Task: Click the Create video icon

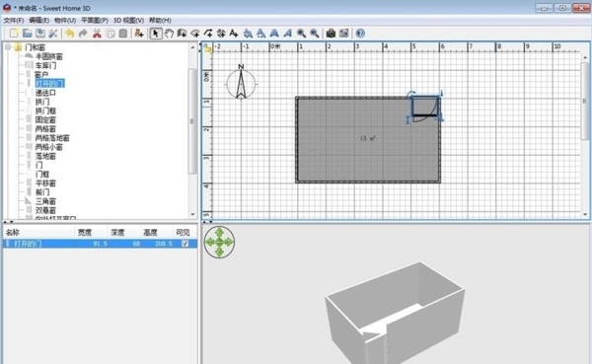Action: (x=344, y=34)
